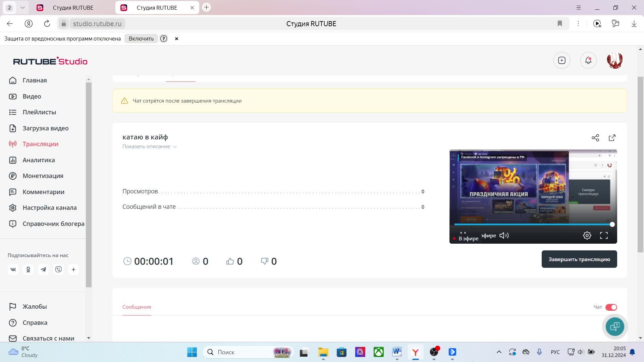This screenshot has width=644, height=362.
Task: Open the support chat bubble widget
Action: pos(614,326)
